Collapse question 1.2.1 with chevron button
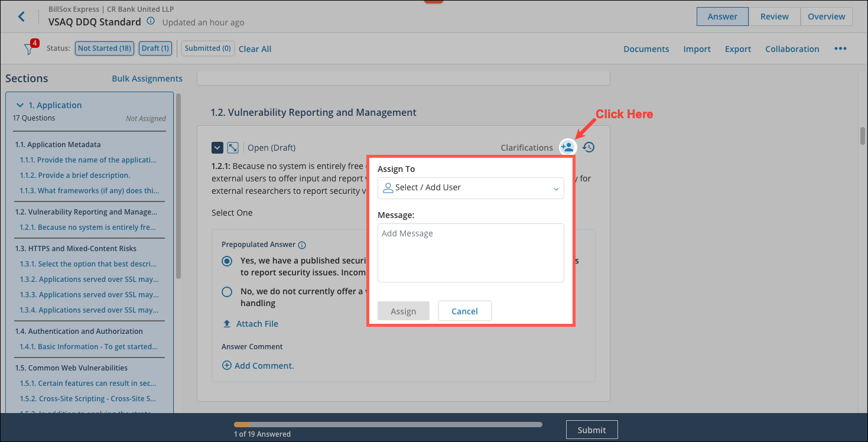Screen dimensions: 868x442 point(217,148)
